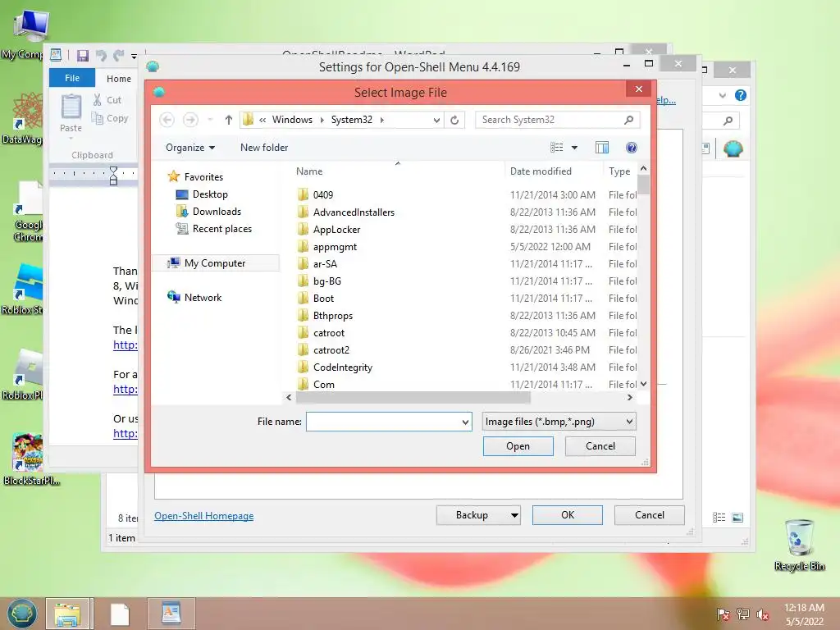
Task: Click OK in Open-Shell settings
Action: 568,515
